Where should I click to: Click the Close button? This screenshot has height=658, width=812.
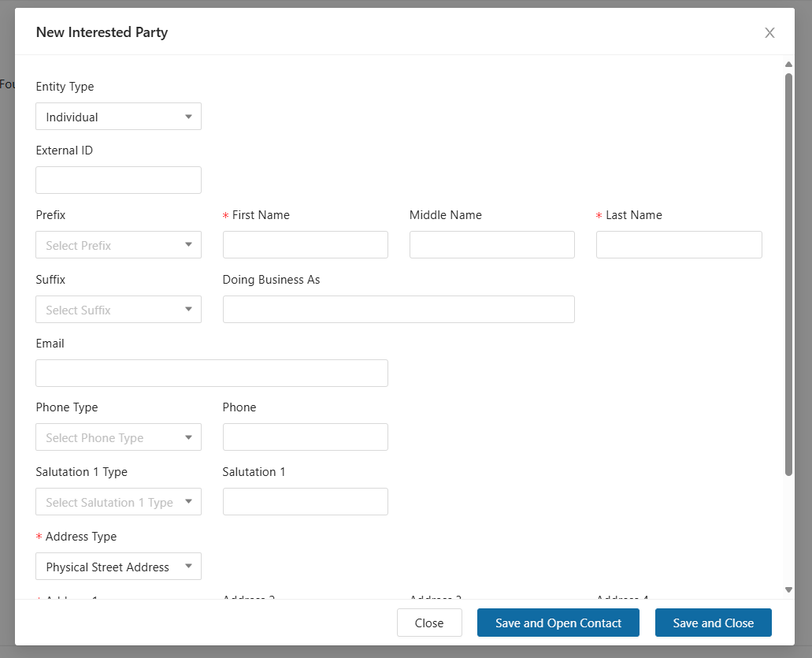tap(429, 623)
